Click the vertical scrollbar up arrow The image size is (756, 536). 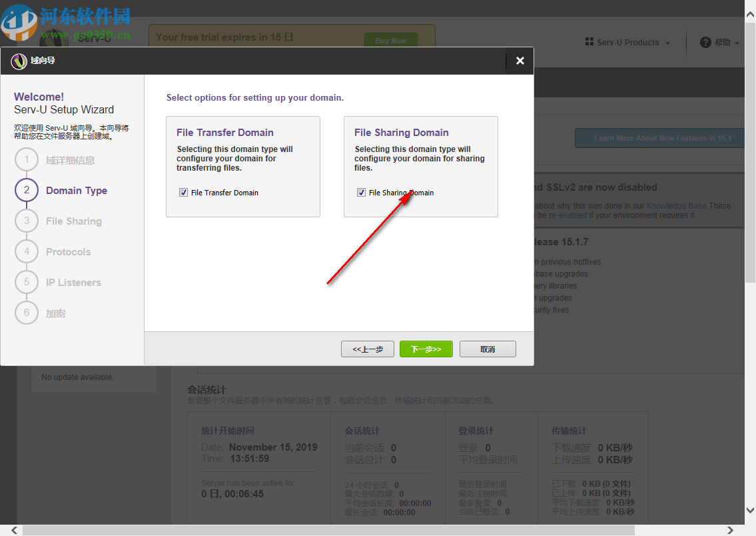pos(750,15)
